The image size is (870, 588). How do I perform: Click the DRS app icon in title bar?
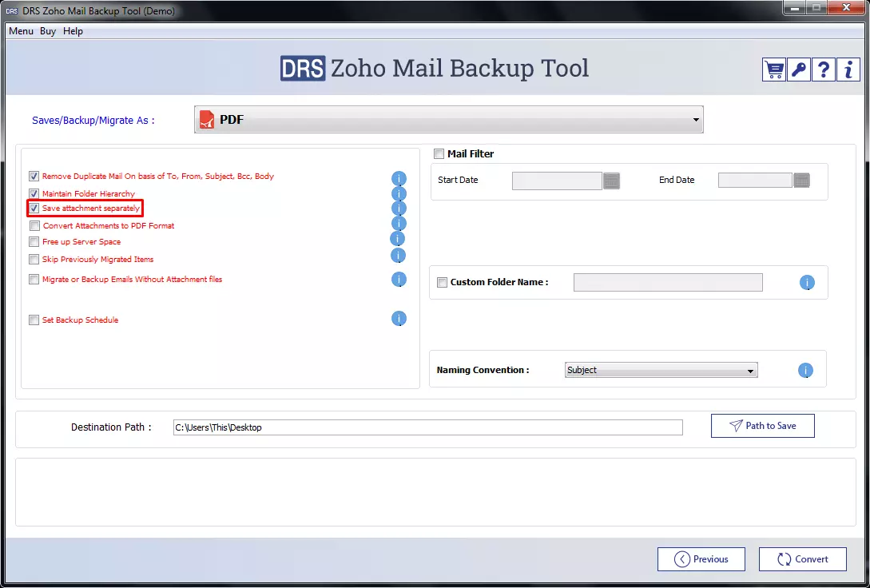pyautogui.click(x=12, y=11)
